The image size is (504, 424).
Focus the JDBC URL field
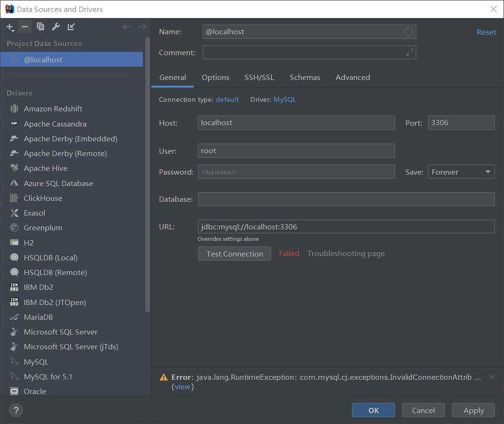(x=346, y=227)
